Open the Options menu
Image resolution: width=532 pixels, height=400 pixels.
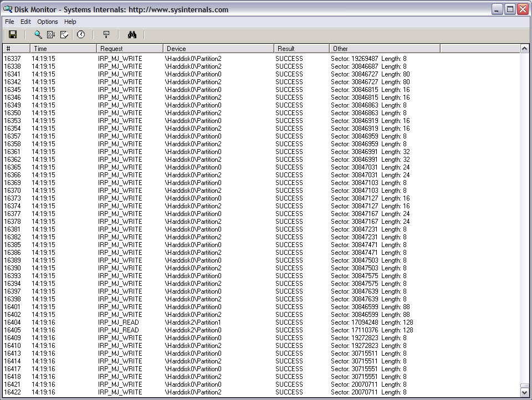48,22
